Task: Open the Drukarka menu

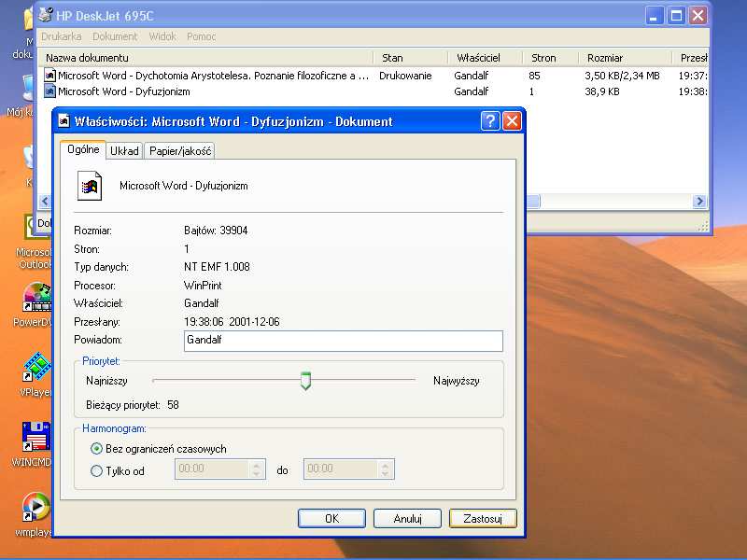Action: [61, 36]
